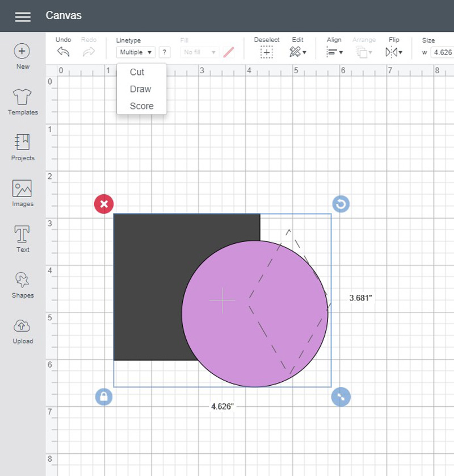Open the Templates t-shirt icon

[x=22, y=97]
